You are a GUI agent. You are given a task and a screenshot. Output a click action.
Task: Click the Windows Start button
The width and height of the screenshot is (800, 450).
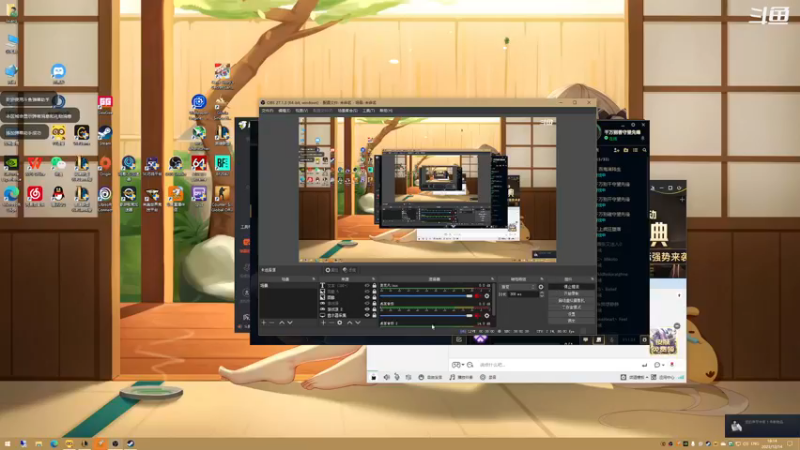7,443
